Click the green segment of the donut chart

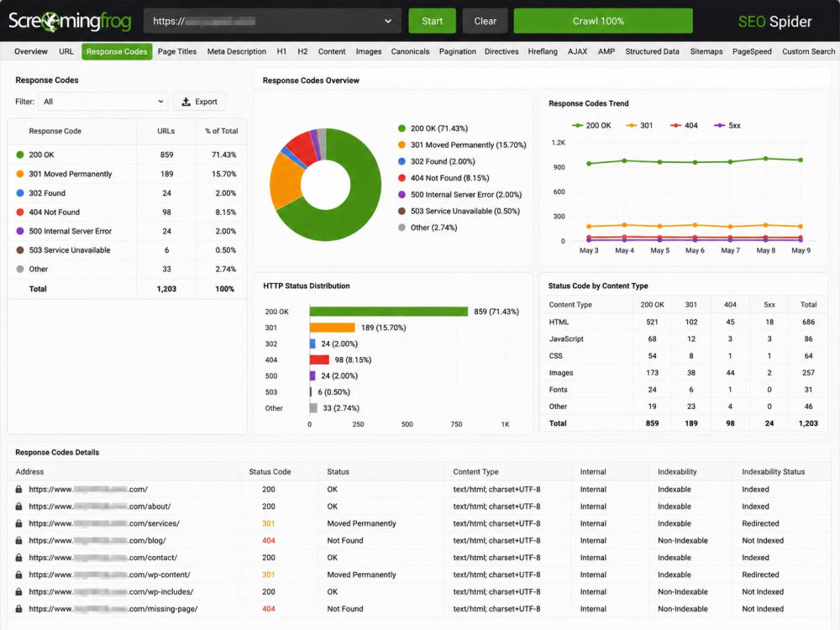pyautogui.click(x=360, y=205)
